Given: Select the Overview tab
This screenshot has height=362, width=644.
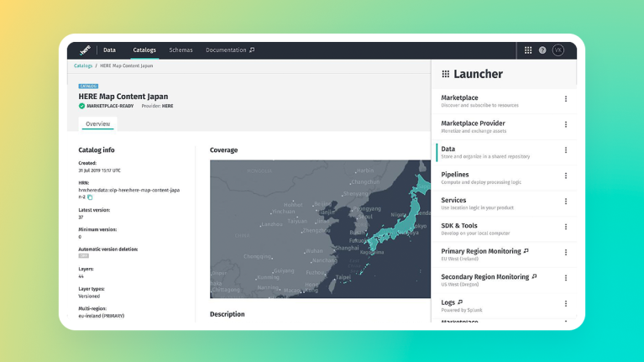Looking at the screenshot, I should [x=97, y=124].
